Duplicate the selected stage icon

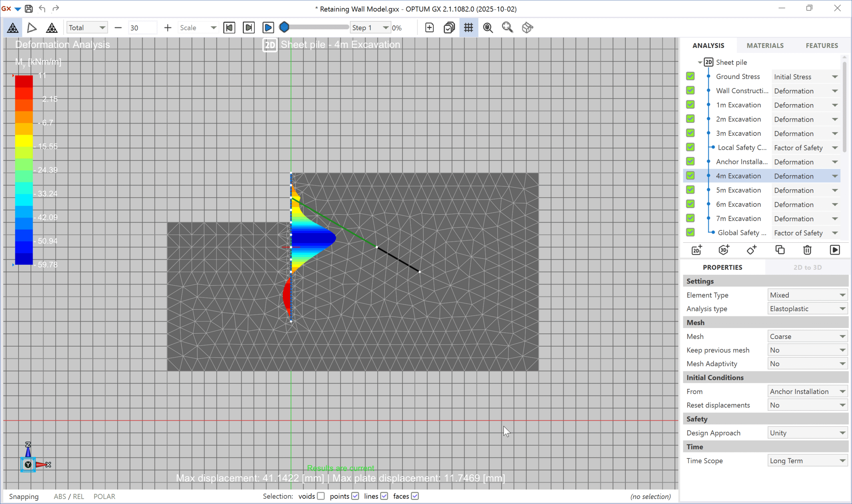(x=780, y=250)
